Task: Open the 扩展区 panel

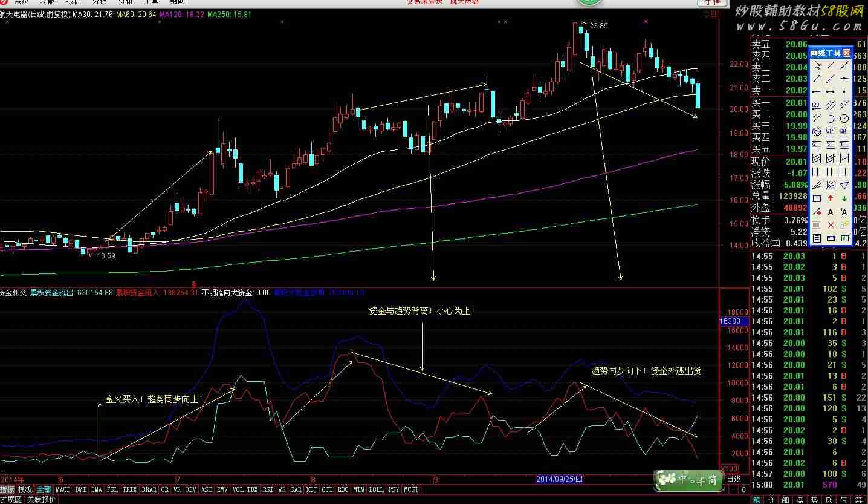Action: coord(11,500)
